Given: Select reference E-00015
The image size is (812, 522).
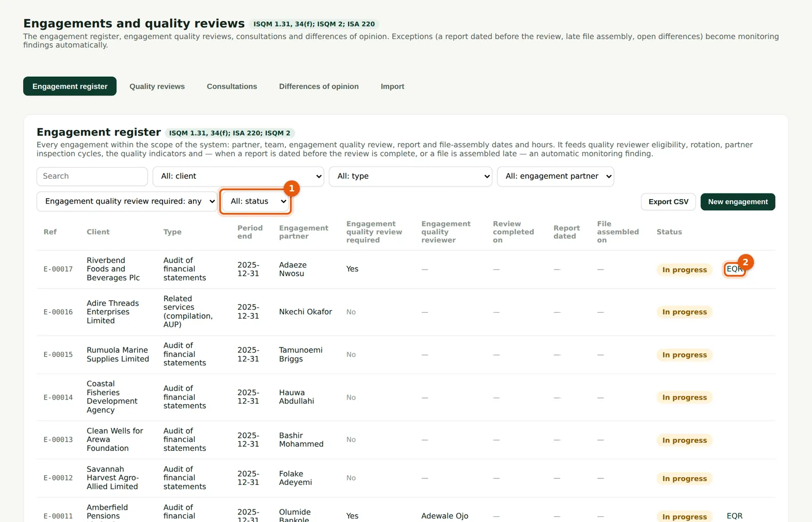Looking at the screenshot, I should click(x=58, y=355).
